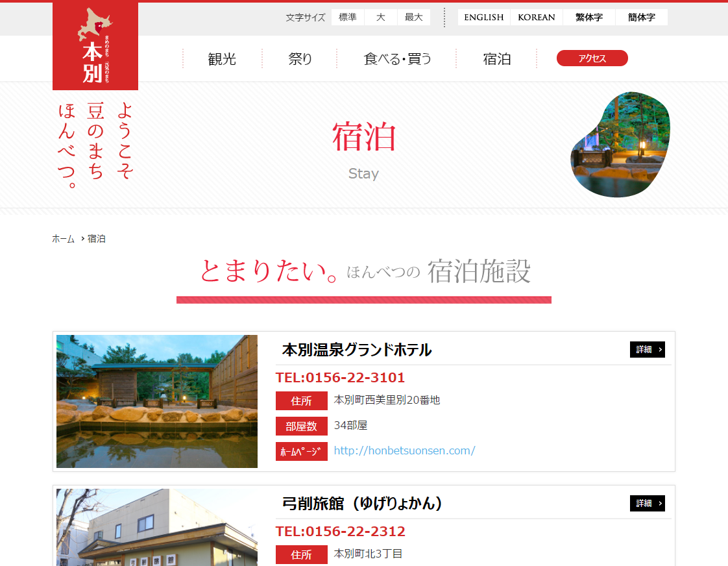The height and width of the screenshot is (566, 728).
Task: Click phone number TEL:0156-22-3101
Action: tap(341, 378)
